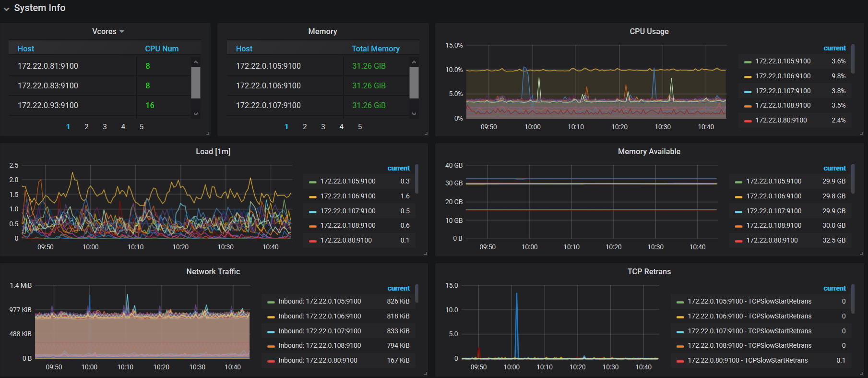Image resolution: width=868 pixels, height=378 pixels.
Task: Collapse the System Info row chevron
Action: [7, 9]
